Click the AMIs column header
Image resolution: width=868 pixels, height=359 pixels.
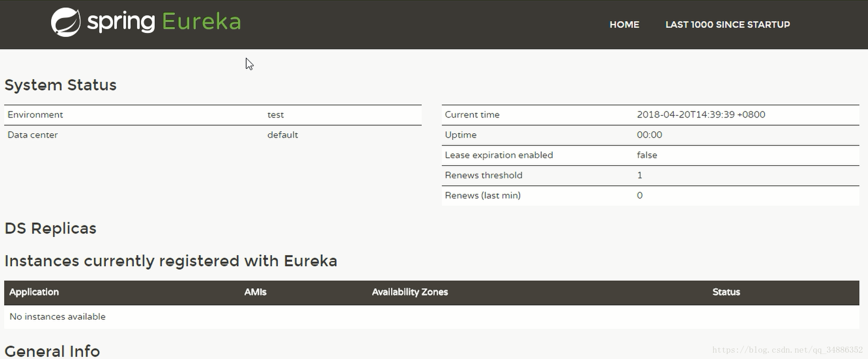click(x=255, y=292)
